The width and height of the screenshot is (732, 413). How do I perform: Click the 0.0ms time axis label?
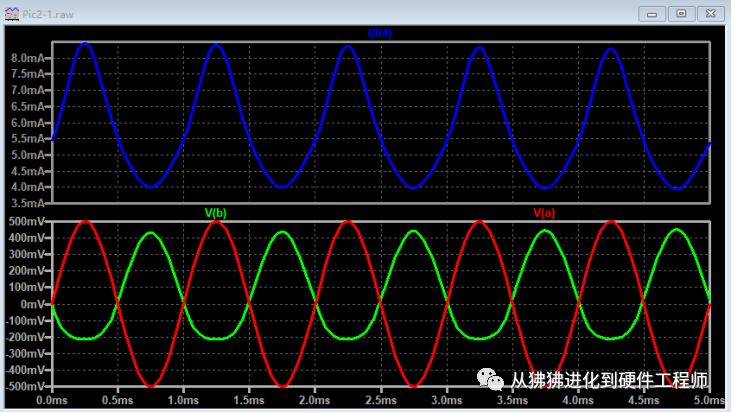coord(52,400)
